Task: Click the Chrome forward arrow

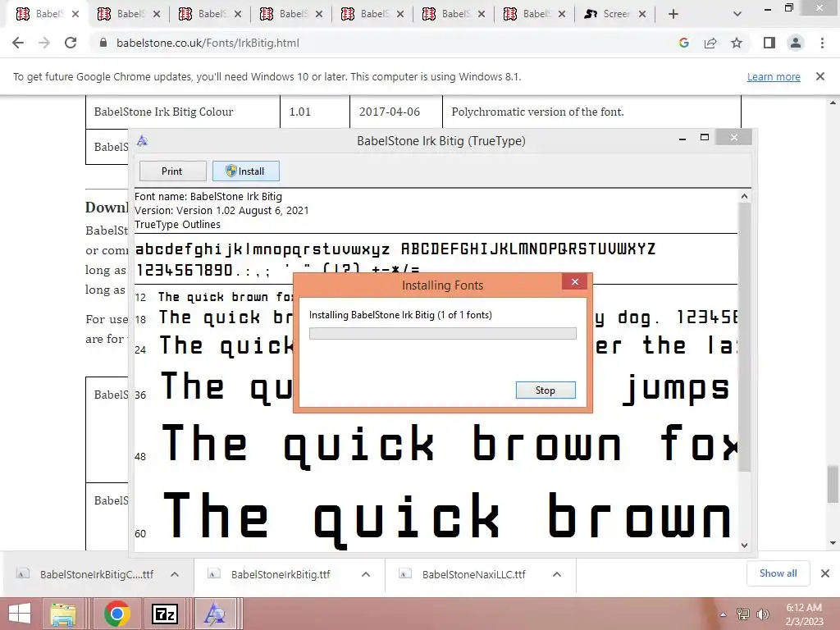Action: 44,43
